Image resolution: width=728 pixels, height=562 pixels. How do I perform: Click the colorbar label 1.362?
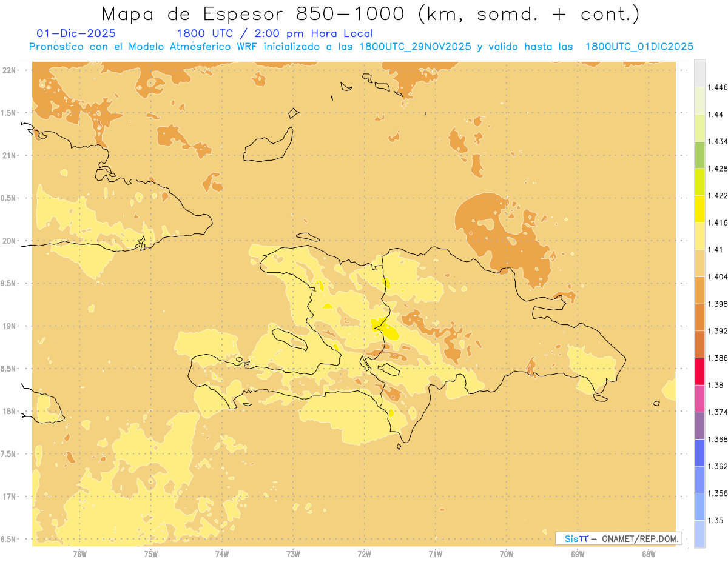pyautogui.click(x=718, y=466)
